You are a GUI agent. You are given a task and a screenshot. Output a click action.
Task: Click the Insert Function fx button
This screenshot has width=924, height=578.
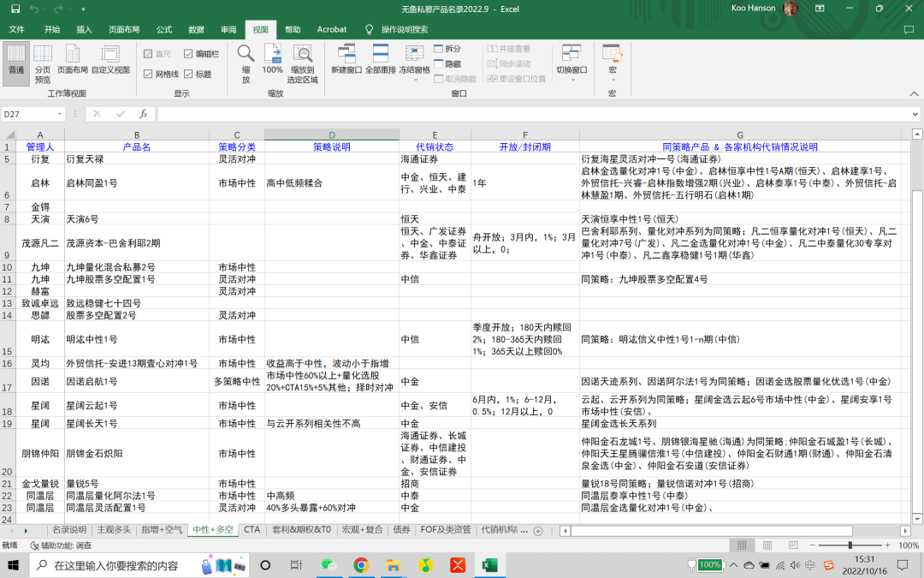[143, 114]
